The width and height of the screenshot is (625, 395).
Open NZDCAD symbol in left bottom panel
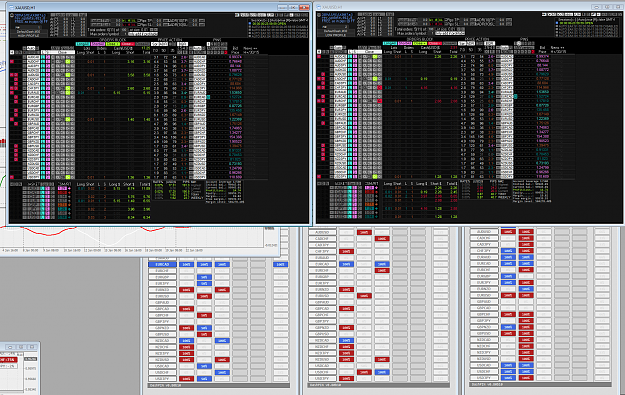[162, 340]
